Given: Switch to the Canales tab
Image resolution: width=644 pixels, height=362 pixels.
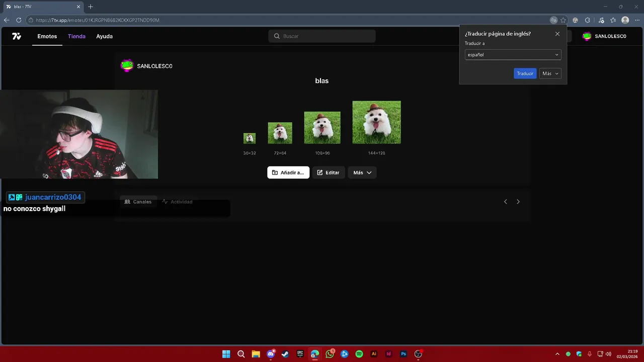Looking at the screenshot, I should (138, 202).
